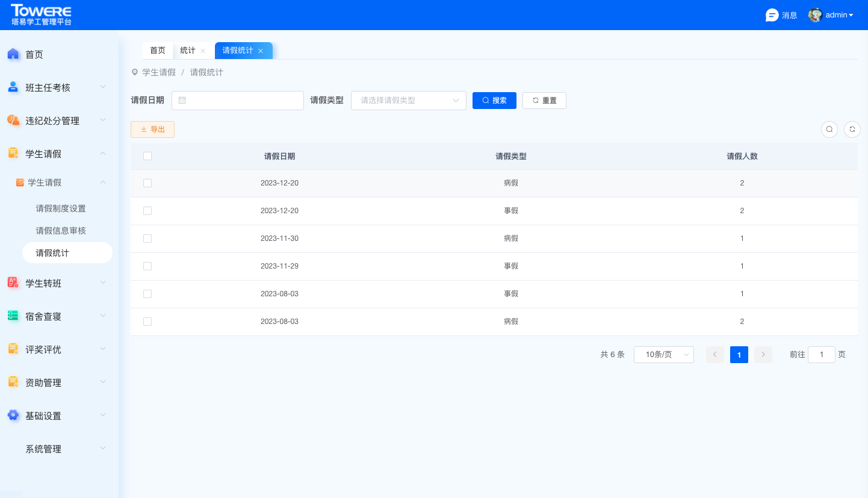Click the round refresh icon above table
The image size is (868, 498).
tap(852, 129)
